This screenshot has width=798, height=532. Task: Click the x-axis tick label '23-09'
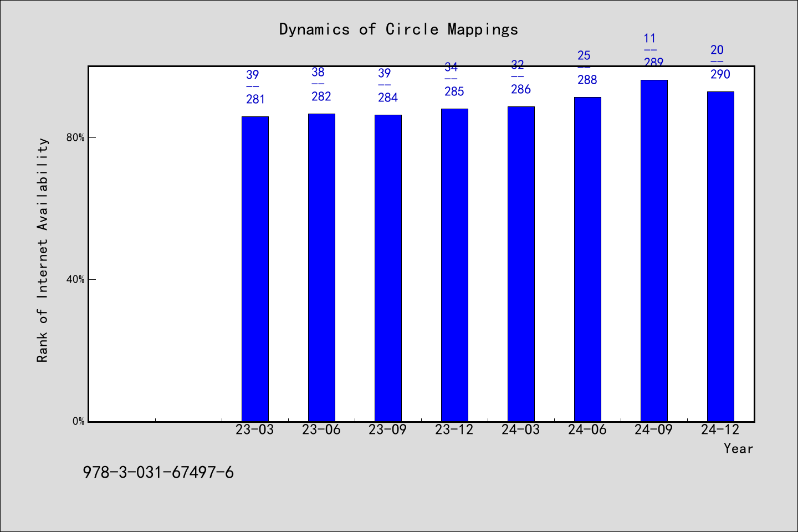click(388, 429)
